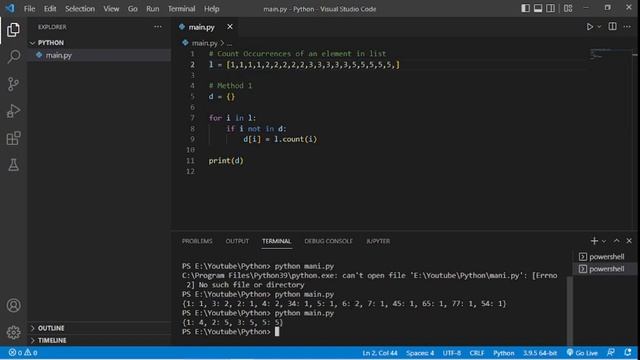The height and width of the screenshot is (360, 640).
Task: Open the Run button dropdown arrow
Action: 599,27
